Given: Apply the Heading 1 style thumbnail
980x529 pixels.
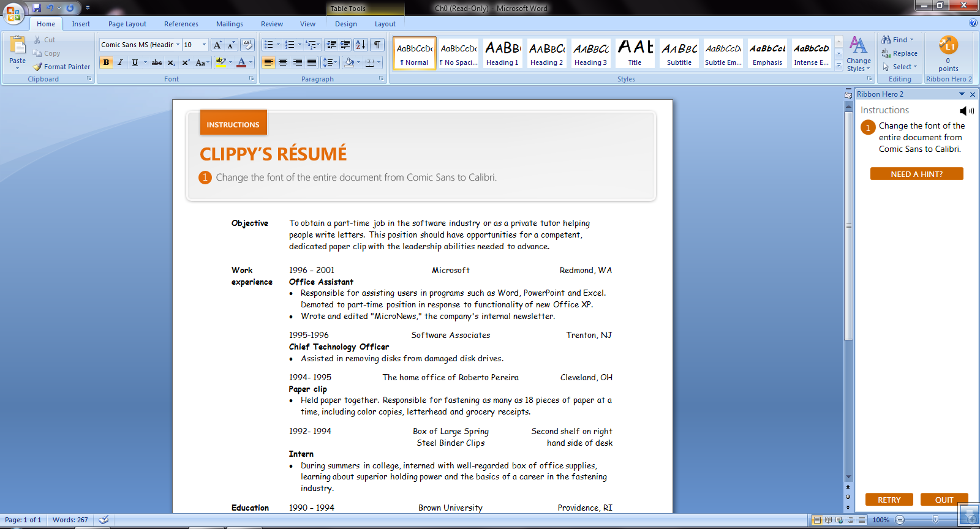Looking at the screenshot, I should 502,53.
